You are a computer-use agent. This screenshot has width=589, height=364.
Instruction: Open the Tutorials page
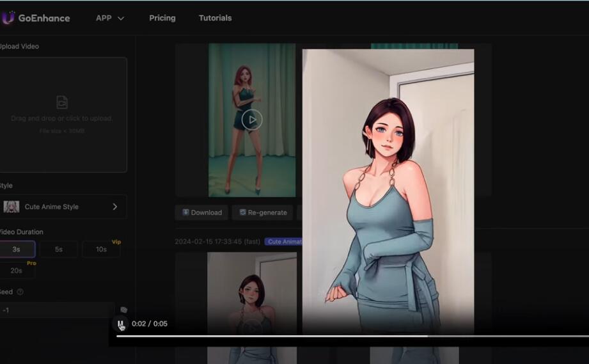point(215,18)
